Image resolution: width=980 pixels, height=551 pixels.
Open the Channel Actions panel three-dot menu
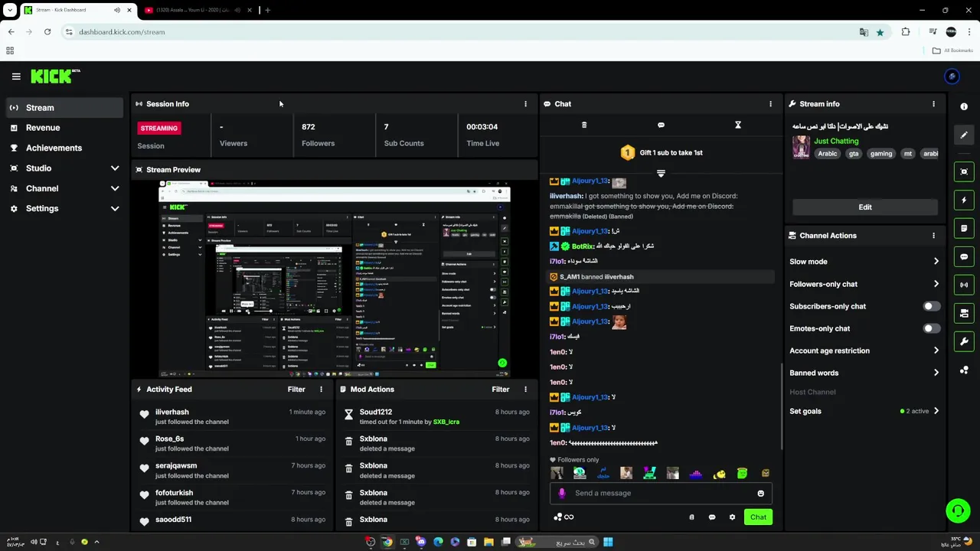click(x=933, y=236)
